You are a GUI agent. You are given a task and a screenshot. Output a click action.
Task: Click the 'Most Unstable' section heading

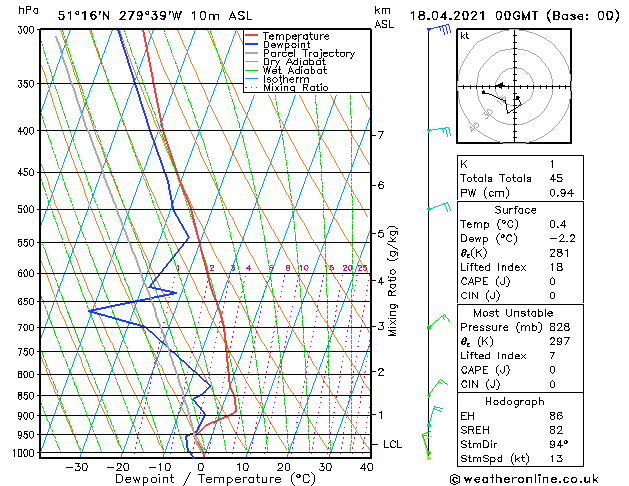point(513,313)
